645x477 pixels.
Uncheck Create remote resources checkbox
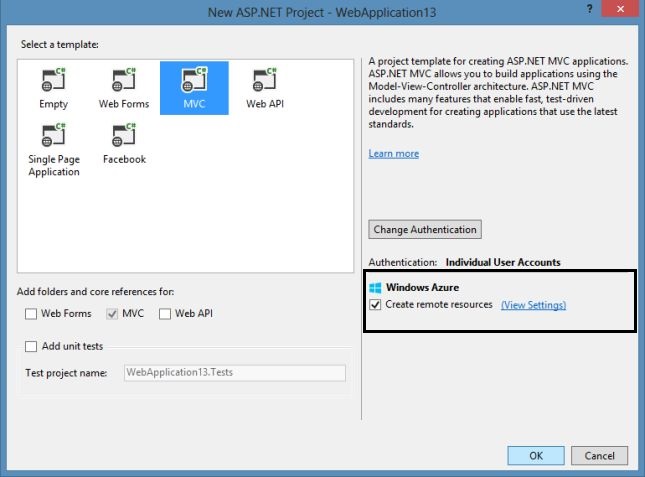tap(375, 305)
